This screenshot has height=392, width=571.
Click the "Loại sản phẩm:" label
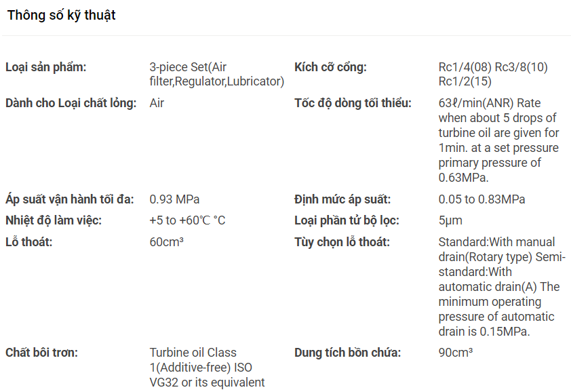coord(46,67)
